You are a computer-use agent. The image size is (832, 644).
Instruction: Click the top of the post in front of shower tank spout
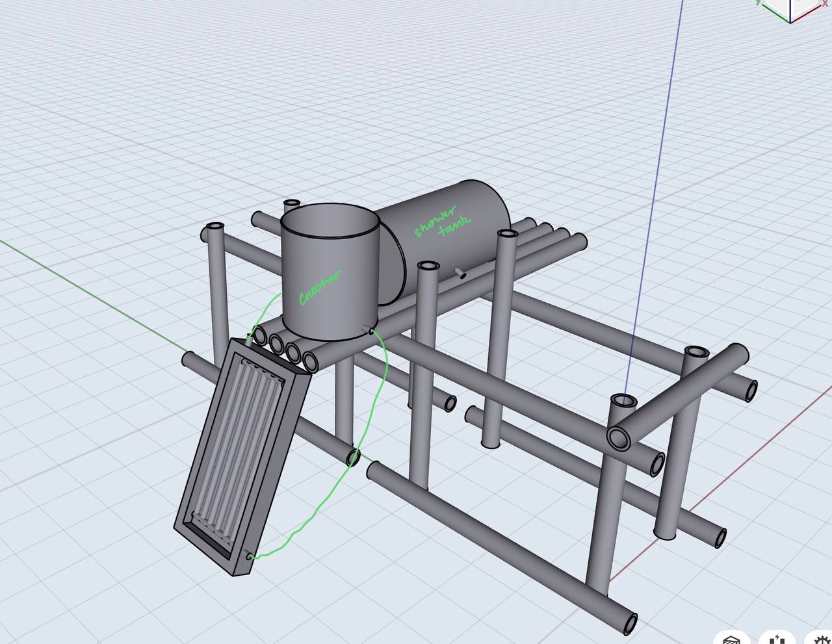click(x=427, y=266)
